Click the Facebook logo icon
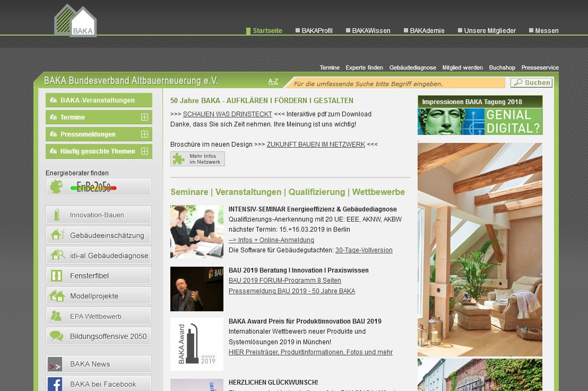Screen dimensions: 588x391 [55, 384]
